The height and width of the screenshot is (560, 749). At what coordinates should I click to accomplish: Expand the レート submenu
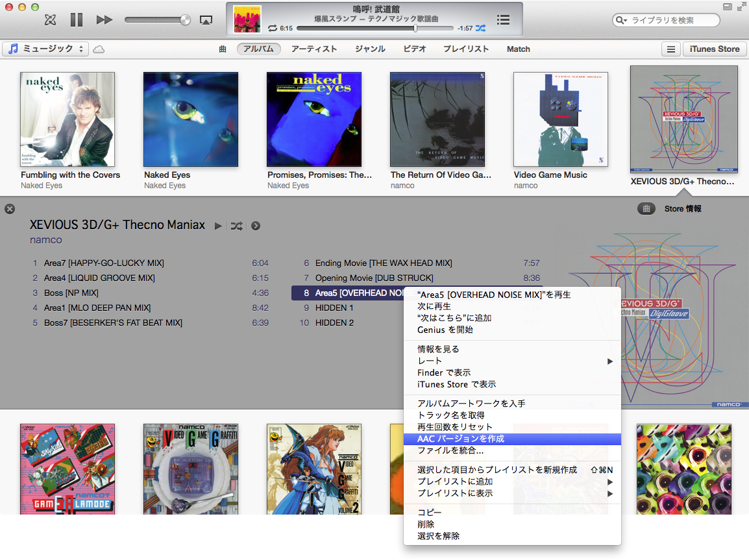tap(512, 361)
